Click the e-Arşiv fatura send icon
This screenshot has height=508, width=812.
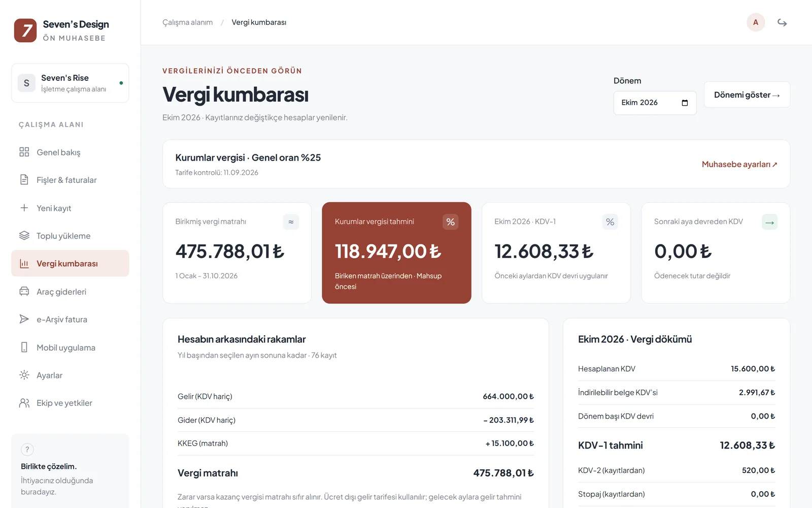(x=24, y=319)
